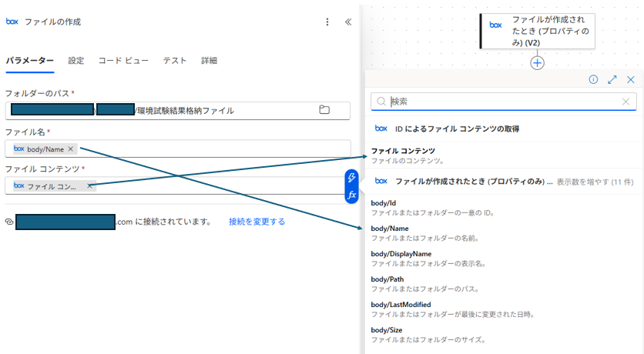This screenshot has height=354, width=644.
Task: Open the コード ビュー tab
Action: 123,61
